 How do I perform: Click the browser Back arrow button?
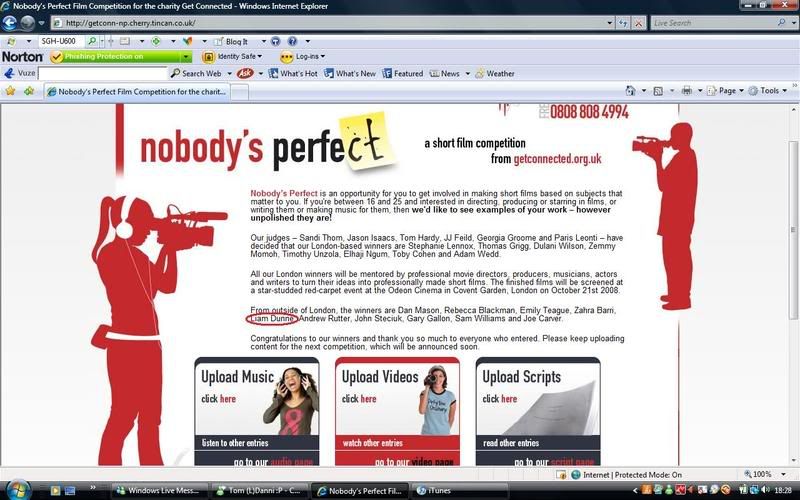(10, 23)
